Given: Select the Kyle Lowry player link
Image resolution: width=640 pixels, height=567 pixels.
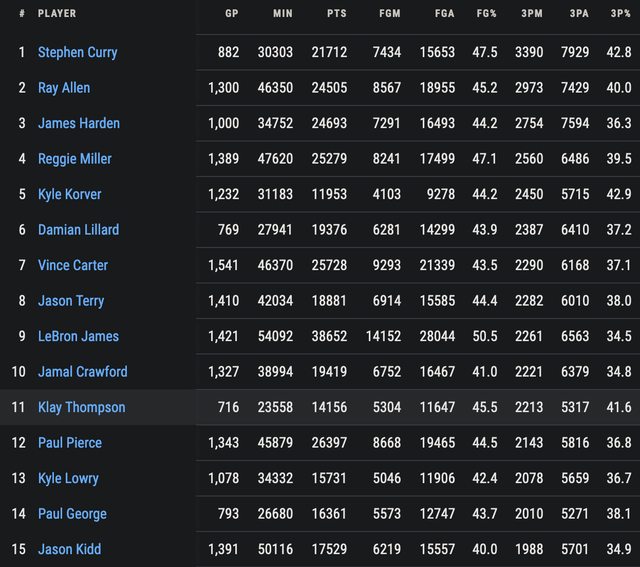Looking at the screenshot, I should (x=68, y=478).
